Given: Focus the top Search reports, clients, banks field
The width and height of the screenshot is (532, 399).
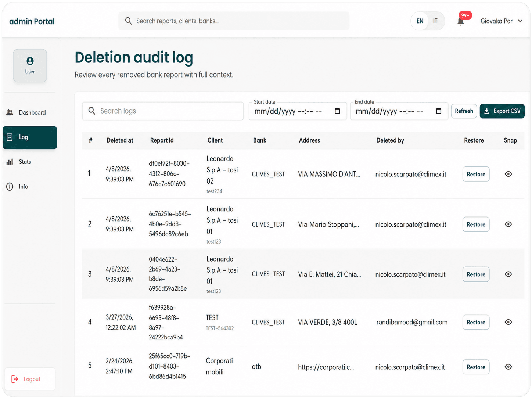Looking at the screenshot, I should pos(234,21).
